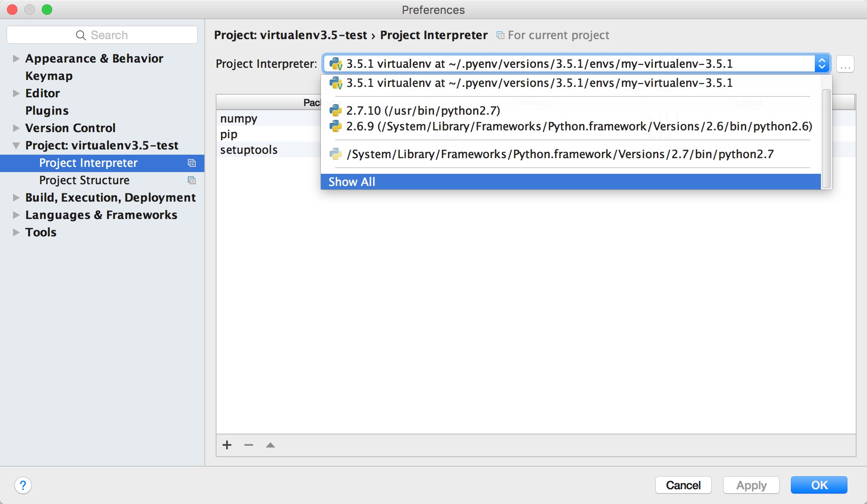Click the Python 2.7 system framework interpreter icon
This screenshot has width=867, height=504.
tap(335, 154)
